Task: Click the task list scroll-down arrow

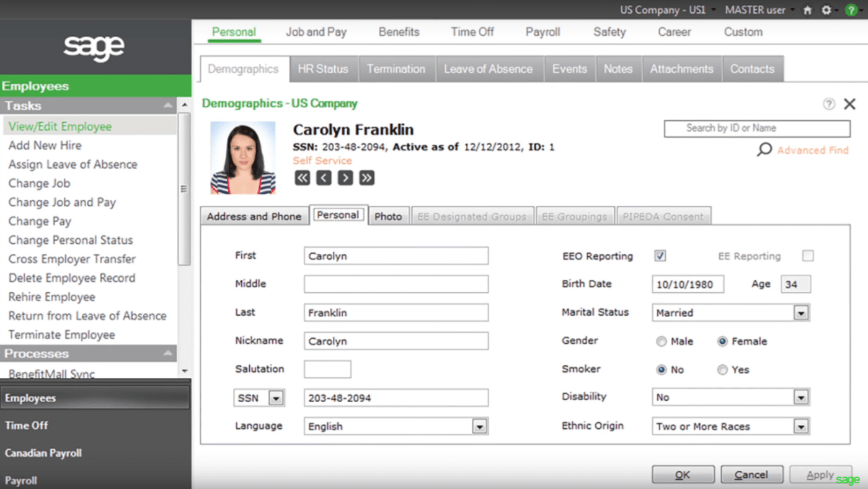Action: (x=184, y=371)
